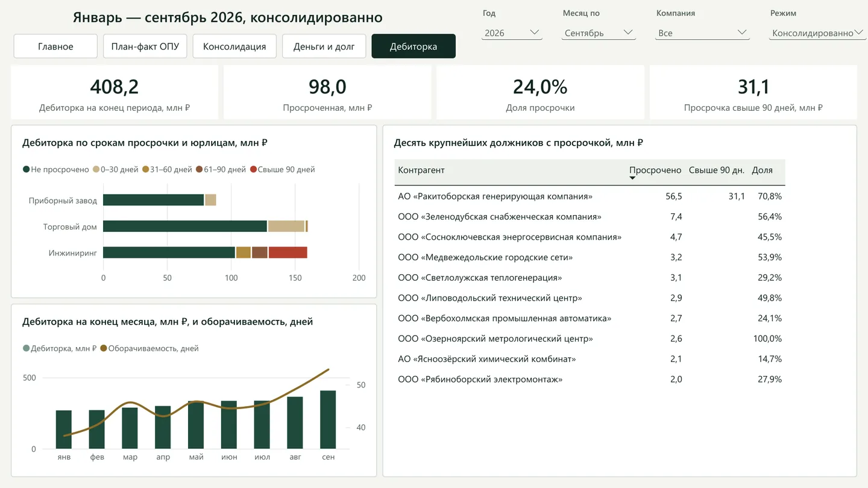
Task: Click the 31–60 дней legend marker
Action: (x=145, y=170)
